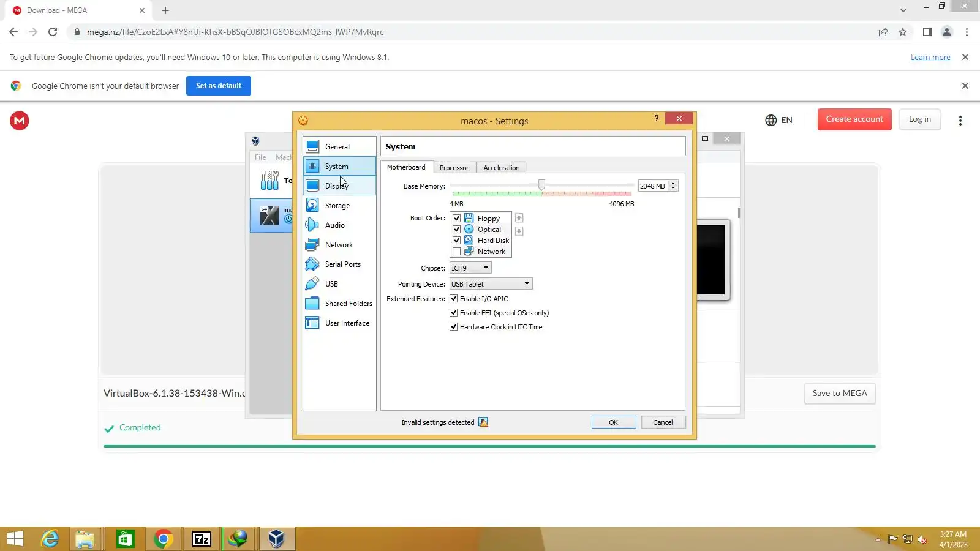Open the Shared Folders settings category
980x551 pixels.
[x=339, y=303]
